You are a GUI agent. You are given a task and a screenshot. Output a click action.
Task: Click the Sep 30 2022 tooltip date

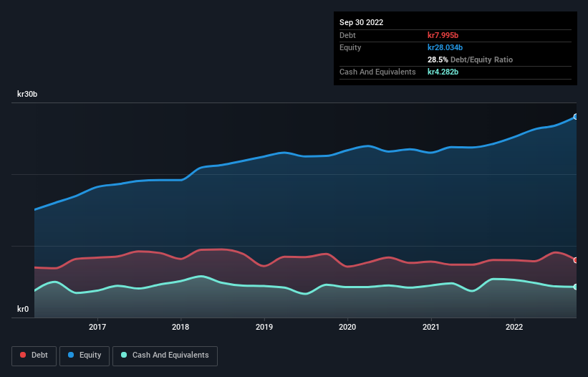[x=361, y=22]
